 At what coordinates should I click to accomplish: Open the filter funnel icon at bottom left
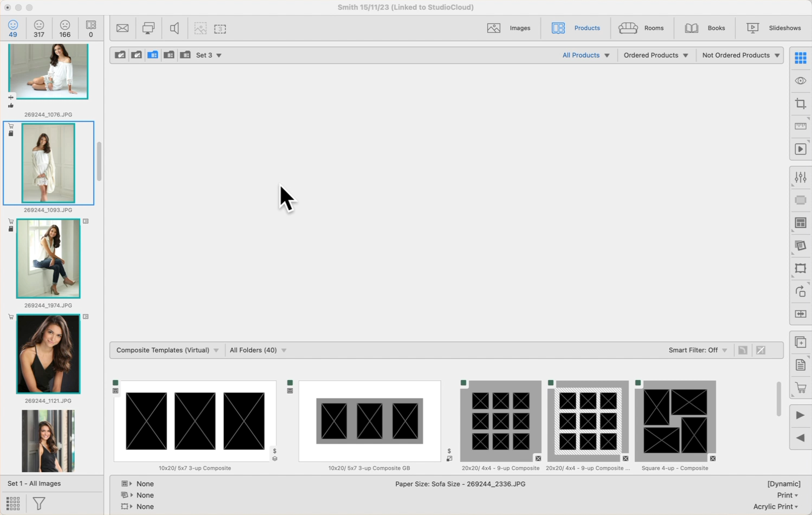pyautogui.click(x=39, y=504)
